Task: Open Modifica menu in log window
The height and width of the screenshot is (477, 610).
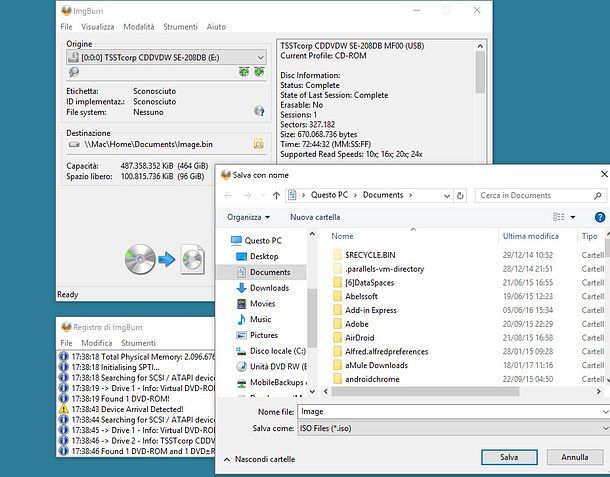Action: click(97, 343)
